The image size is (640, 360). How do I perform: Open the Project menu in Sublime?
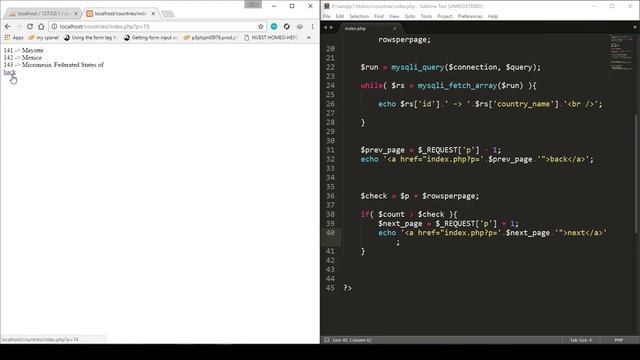444,16
